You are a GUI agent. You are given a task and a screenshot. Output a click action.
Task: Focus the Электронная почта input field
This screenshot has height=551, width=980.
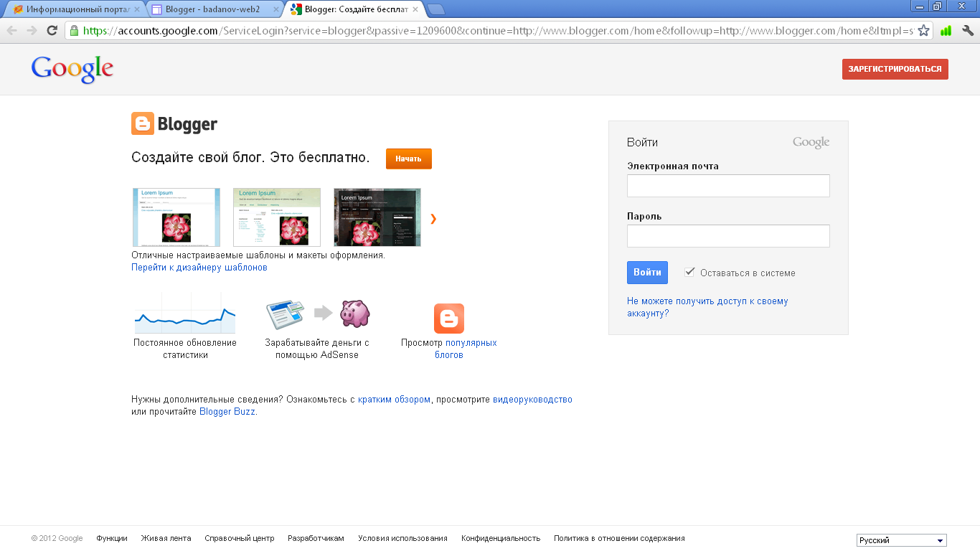pyautogui.click(x=728, y=186)
